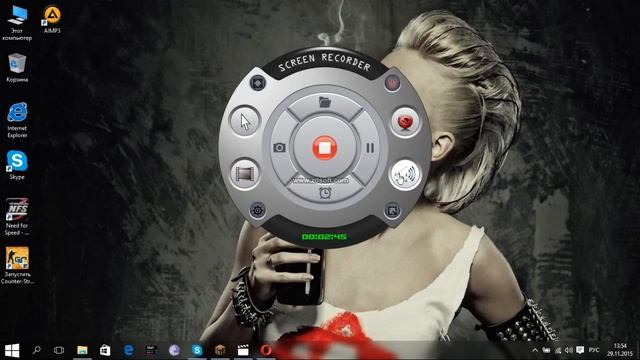The image size is (640, 360).
Task: Select the Internet Explorer desktop icon
Action: click(x=17, y=120)
